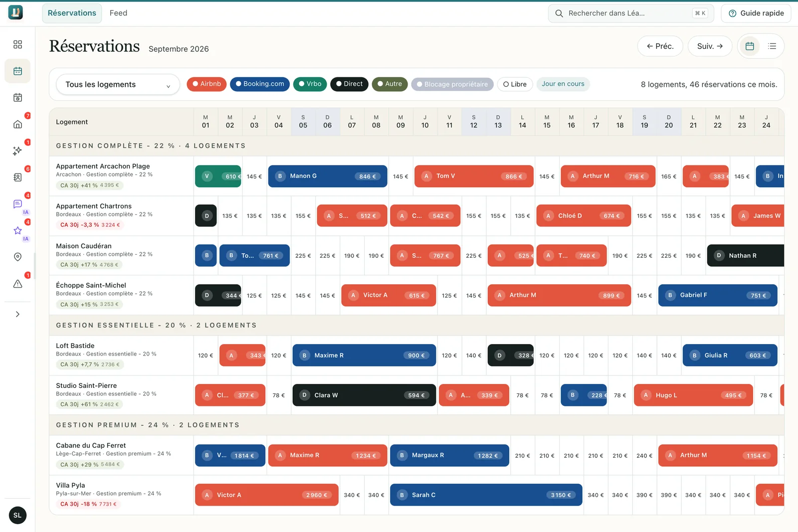Open Sarah C reservation 3 150 €
The width and height of the screenshot is (798, 532).
click(486, 495)
